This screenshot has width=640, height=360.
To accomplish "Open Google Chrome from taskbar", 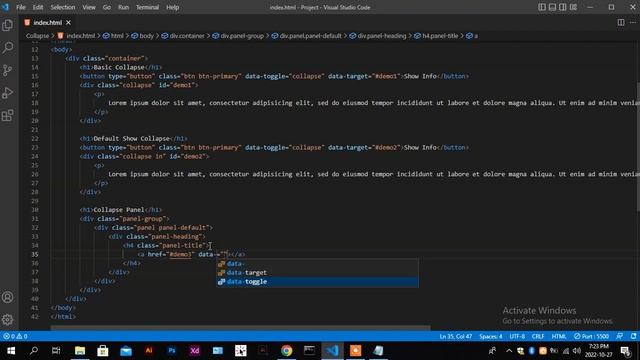I will 287,351.
